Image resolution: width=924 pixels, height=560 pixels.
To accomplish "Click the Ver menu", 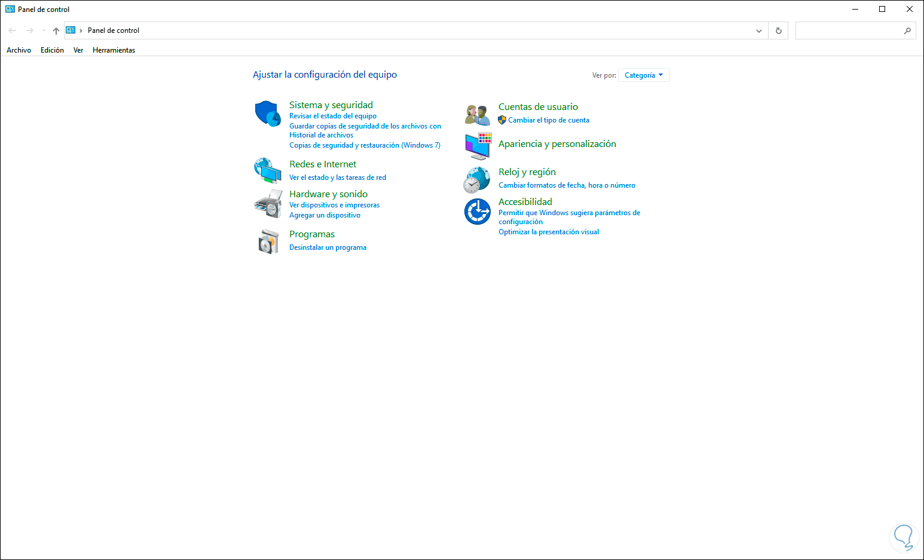I will [x=78, y=50].
